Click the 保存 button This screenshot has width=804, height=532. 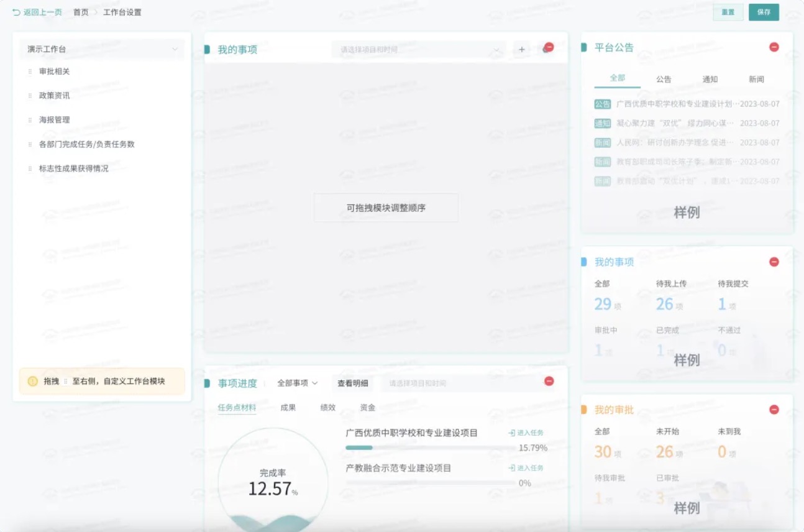[763, 12]
